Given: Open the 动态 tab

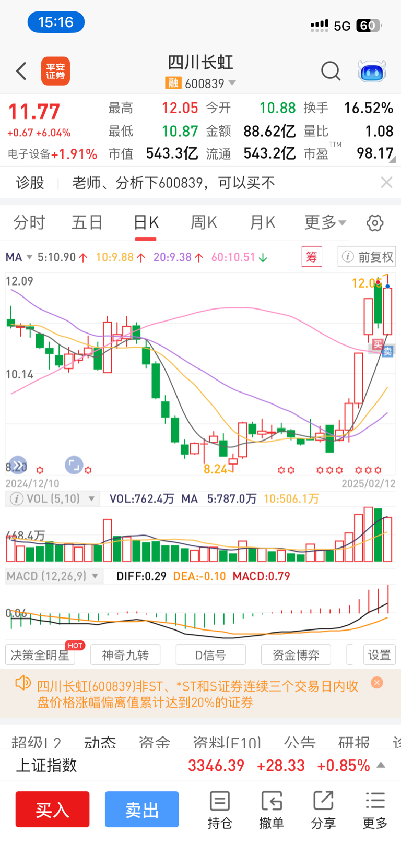Looking at the screenshot, I should pyautogui.click(x=100, y=742).
